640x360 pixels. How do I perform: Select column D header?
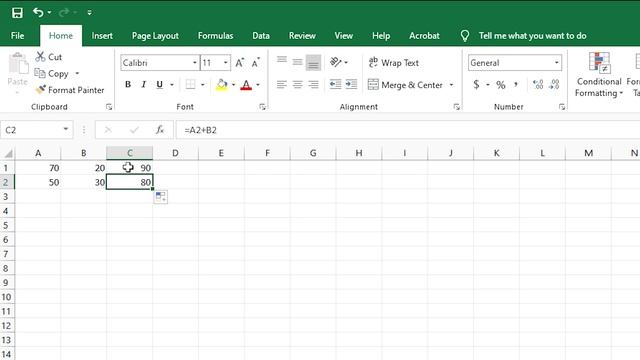pos(176,153)
